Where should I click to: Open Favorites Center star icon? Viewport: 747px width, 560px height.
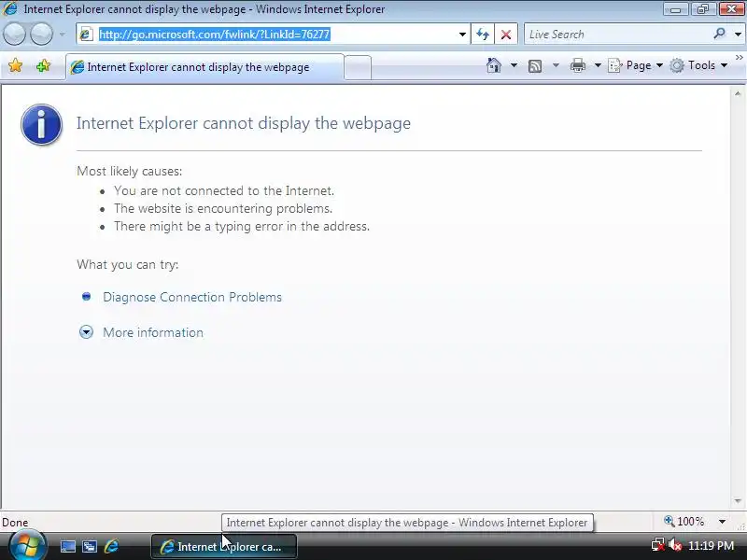tap(15, 65)
